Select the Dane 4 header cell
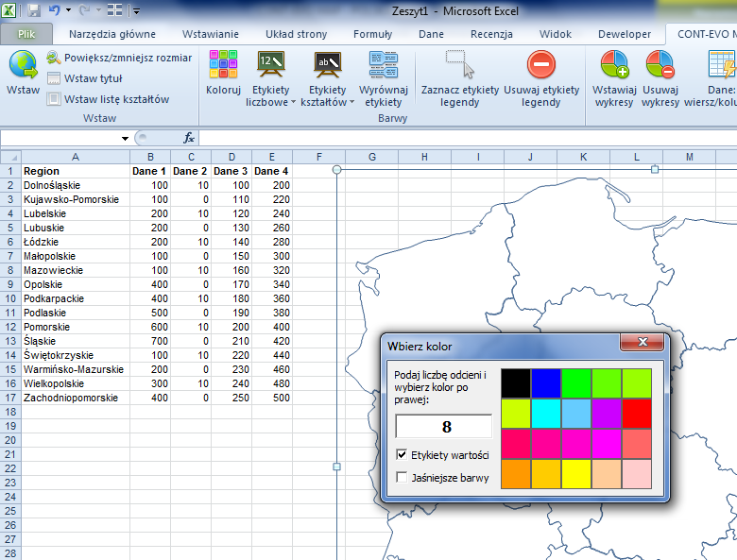Viewport: 737px width, 560px height. pyautogui.click(x=272, y=171)
